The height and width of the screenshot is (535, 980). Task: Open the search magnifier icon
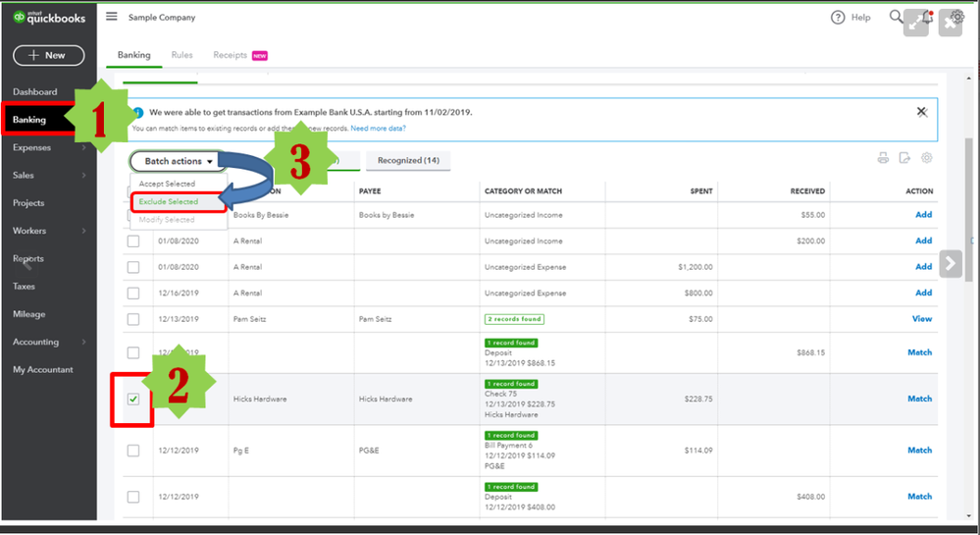(x=896, y=17)
